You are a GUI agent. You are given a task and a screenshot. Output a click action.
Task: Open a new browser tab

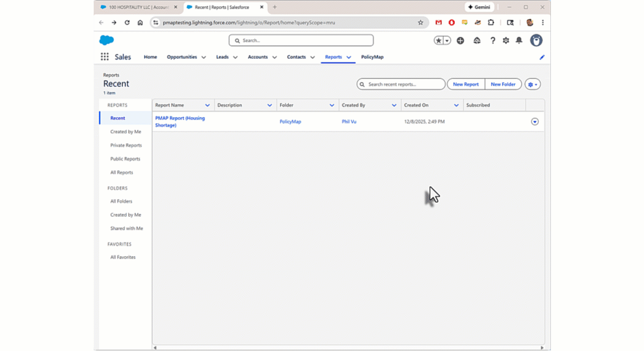click(x=275, y=7)
